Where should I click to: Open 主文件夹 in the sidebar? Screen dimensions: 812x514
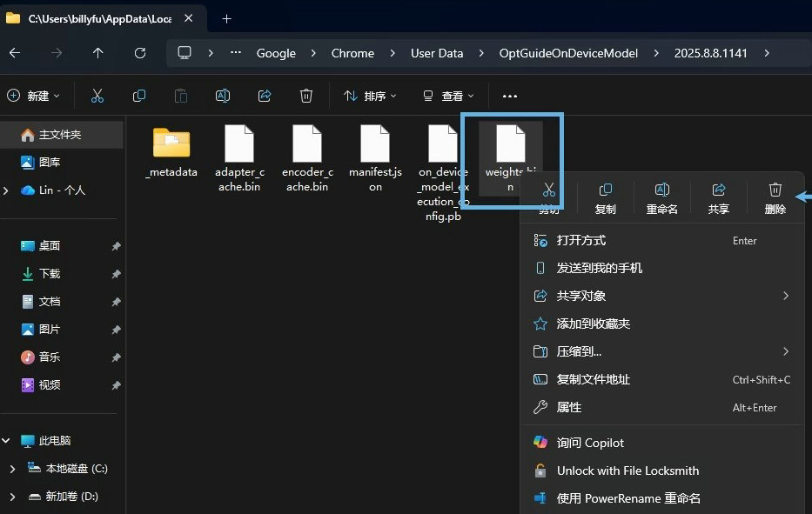click(62, 135)
